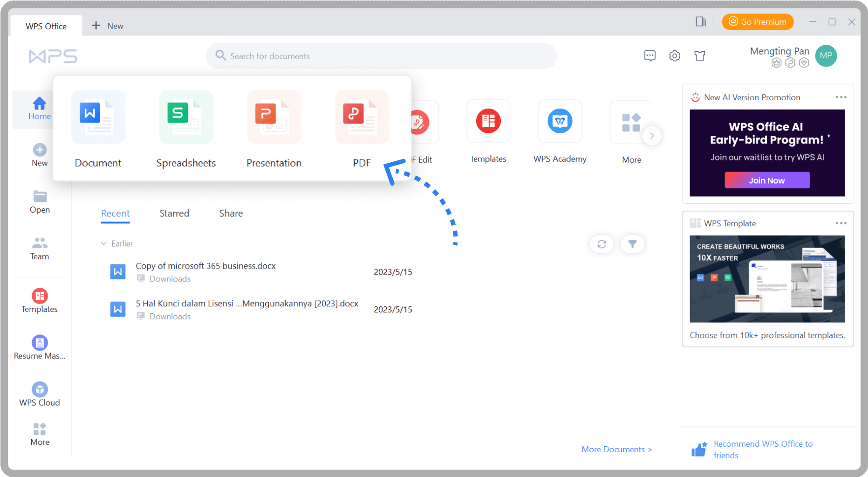Viewport: 868px width, 477px height.
Task: Expand more apps with the right arrow
Action: pyautogui.click(x=652, y=136)
